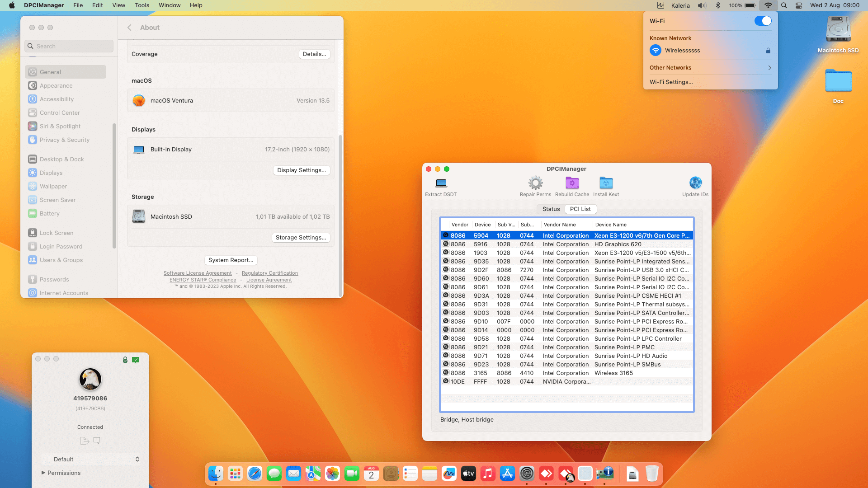Expand the Permissions disclosure triangle
This screenshot has width=868, height=488.
[43, 473]
